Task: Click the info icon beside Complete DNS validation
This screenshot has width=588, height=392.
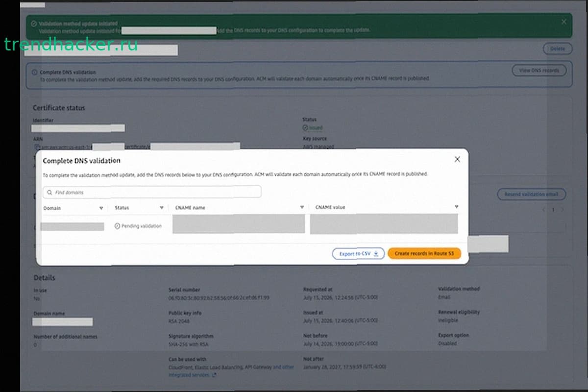Action: click(x=35, y=72)
